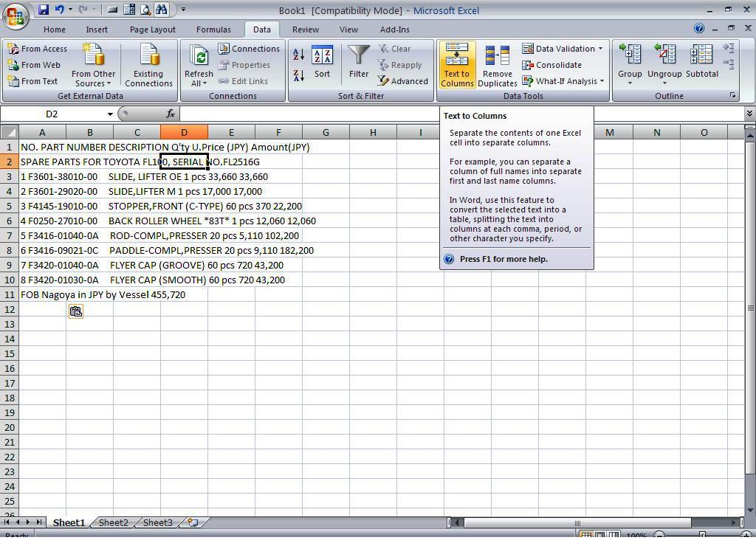The width and height of the screenshot is (756, 543).
Task: Click Data Validation icon
Action: 527,49
